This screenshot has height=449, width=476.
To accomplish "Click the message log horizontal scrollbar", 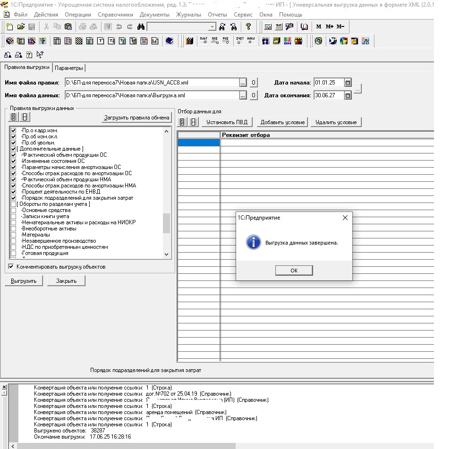I will click(126, 446).
